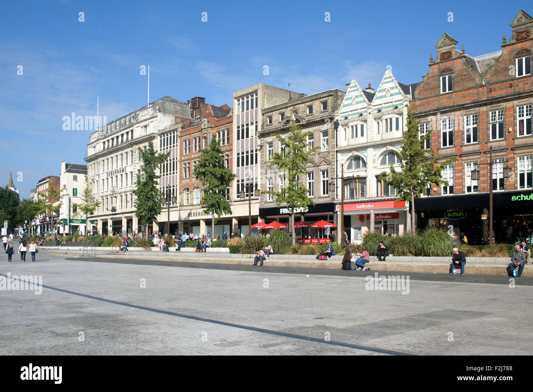Click the green schuh lettering at the right edge
Image resolution: width=533 pixels, height=392 pixels.
[522, 197]
